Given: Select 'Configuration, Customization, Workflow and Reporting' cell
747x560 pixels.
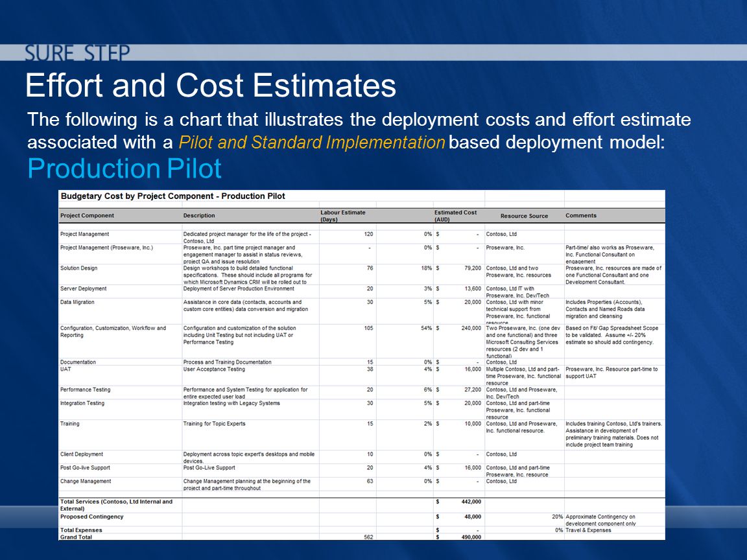Looking at the screenshot, I should (x=113, y=331).
